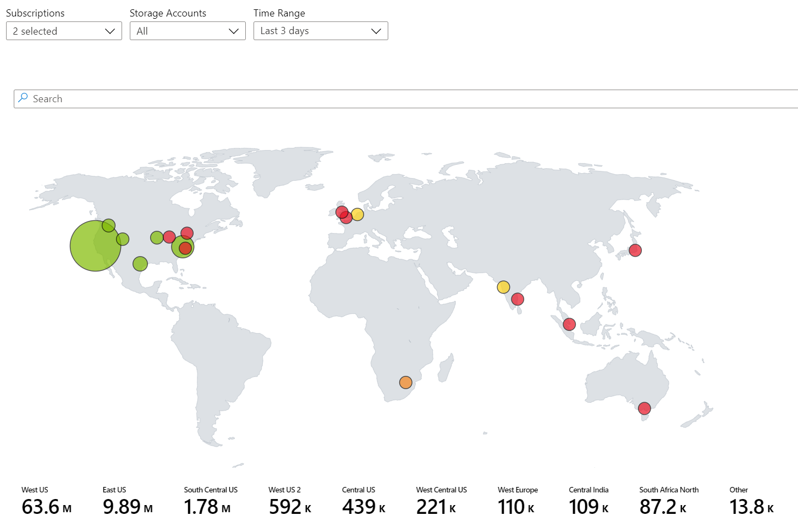
Task: Click the red East US region bubble
Action: (184, 248)
